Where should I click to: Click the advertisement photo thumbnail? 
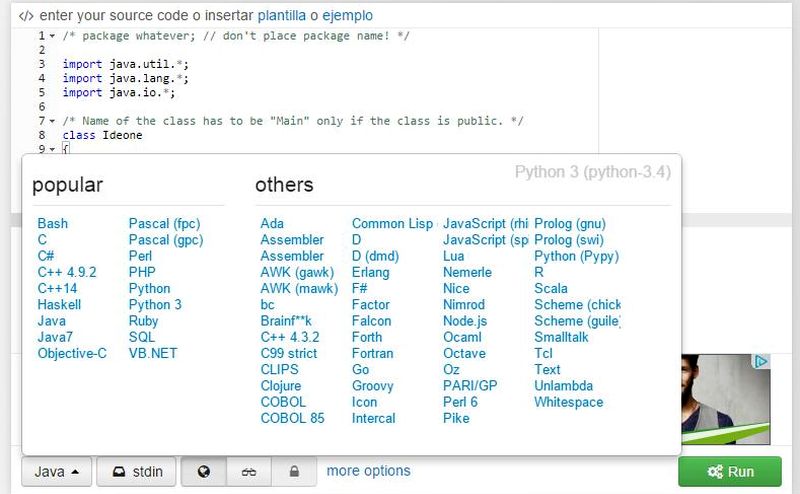pos(726,399)
